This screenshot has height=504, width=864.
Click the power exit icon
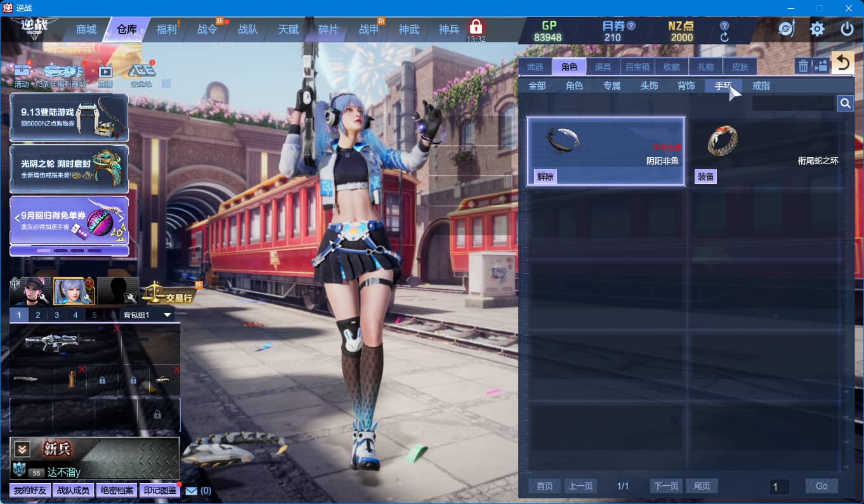coord(847,29)
